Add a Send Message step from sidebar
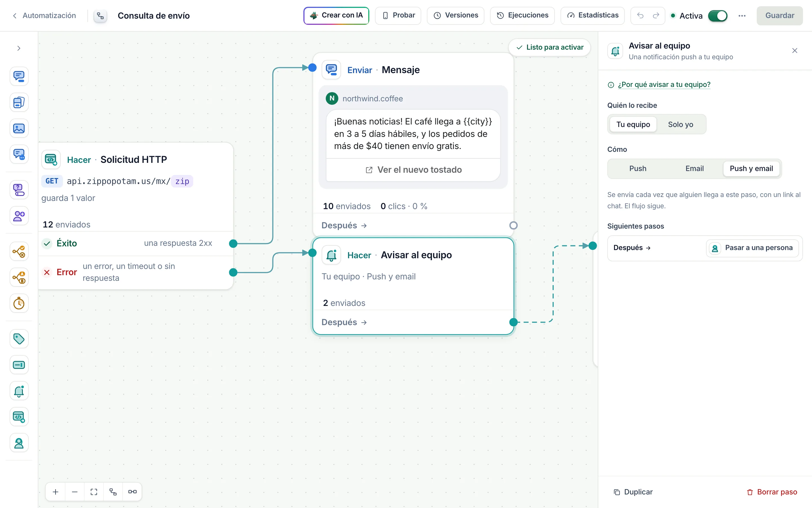 19,76
